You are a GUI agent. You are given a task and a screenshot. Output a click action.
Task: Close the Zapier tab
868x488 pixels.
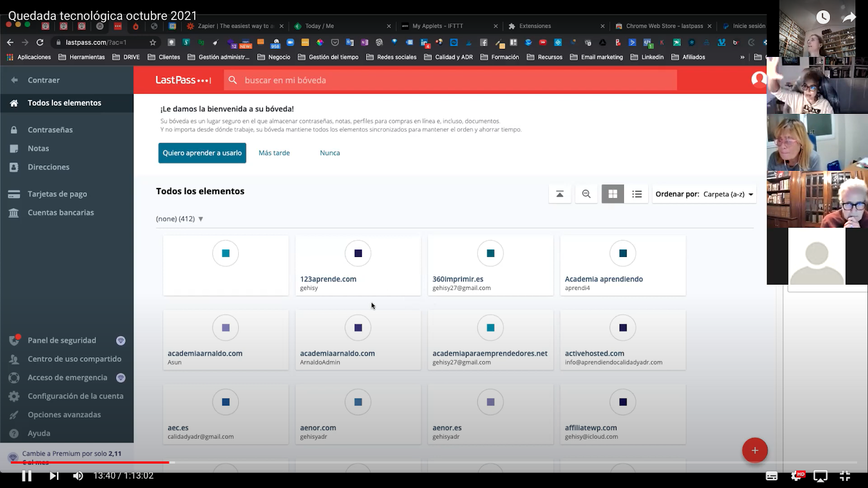(x=282, y=26)
